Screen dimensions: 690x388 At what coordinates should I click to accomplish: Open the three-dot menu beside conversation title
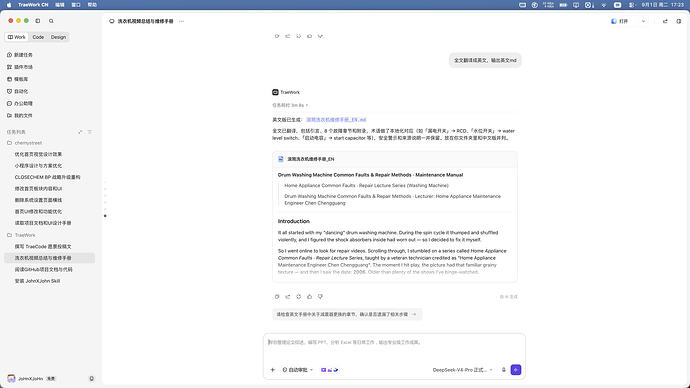click(x=181, y=21)
